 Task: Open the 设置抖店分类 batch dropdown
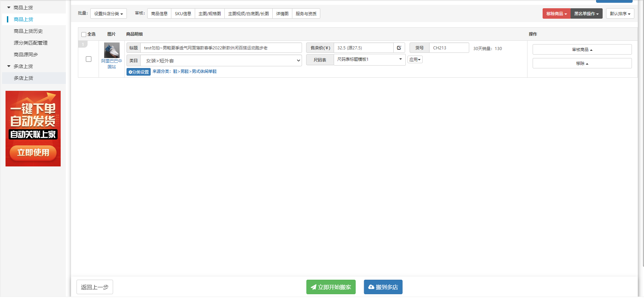coord(108,14)
